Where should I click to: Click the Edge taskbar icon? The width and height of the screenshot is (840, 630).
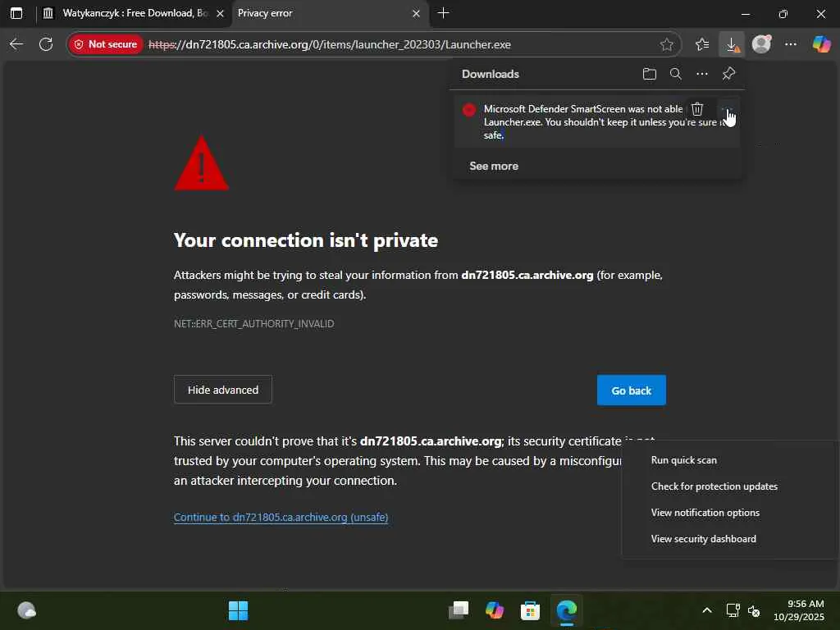(x=566, y=610)
